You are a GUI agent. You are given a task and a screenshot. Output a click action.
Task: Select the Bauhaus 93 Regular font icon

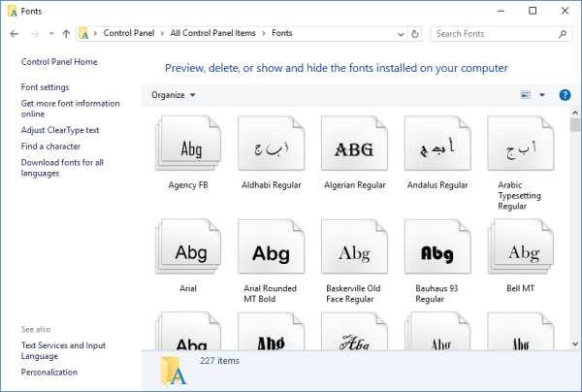pyautogui.click(x=437, y=246)
